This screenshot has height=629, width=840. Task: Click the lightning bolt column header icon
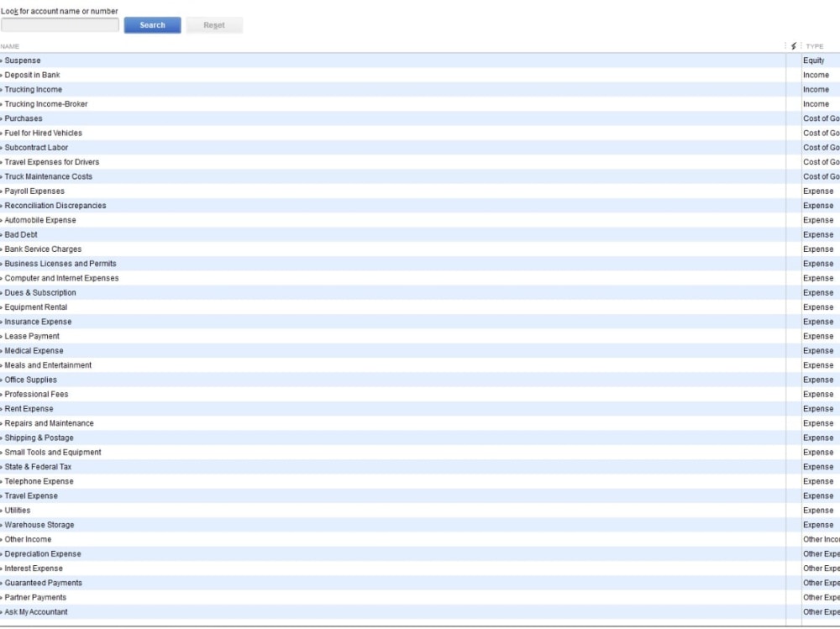[x=794, y=46]
